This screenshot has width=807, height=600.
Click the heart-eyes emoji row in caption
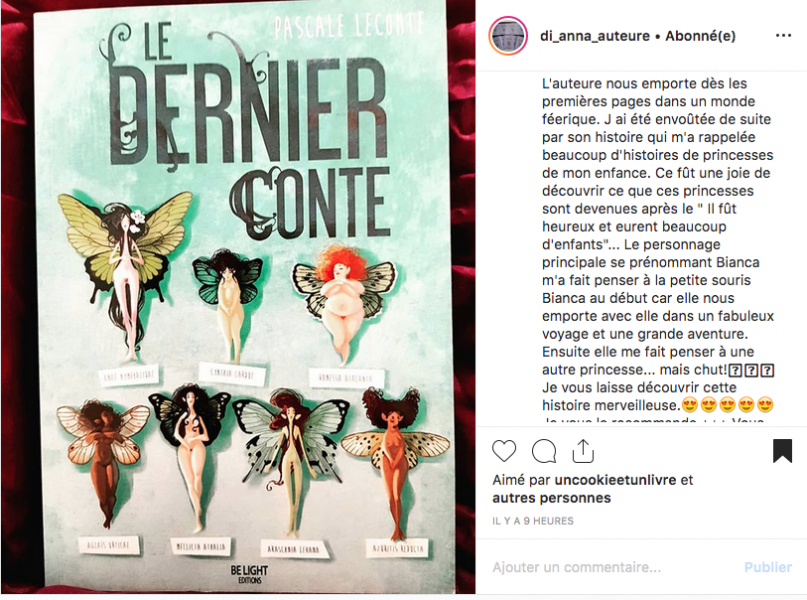pyautogui.click(x=727, y=405)
